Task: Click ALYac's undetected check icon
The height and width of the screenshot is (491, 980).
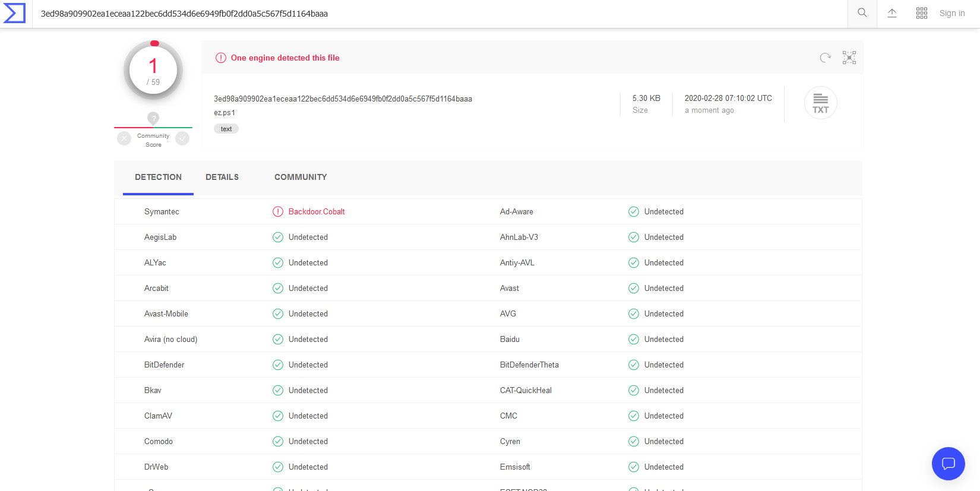Action: click(x=278, y=262)
